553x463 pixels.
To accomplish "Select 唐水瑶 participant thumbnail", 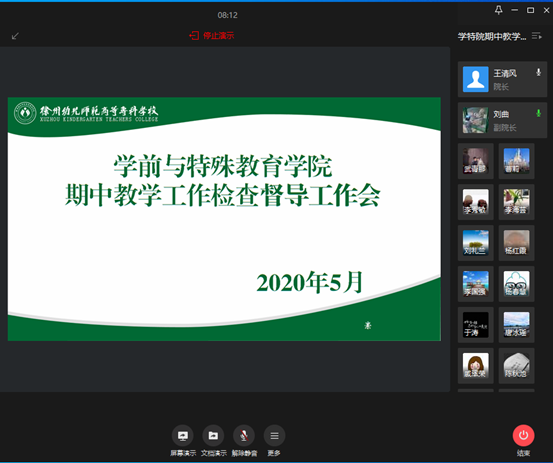I will click(516, 325).
